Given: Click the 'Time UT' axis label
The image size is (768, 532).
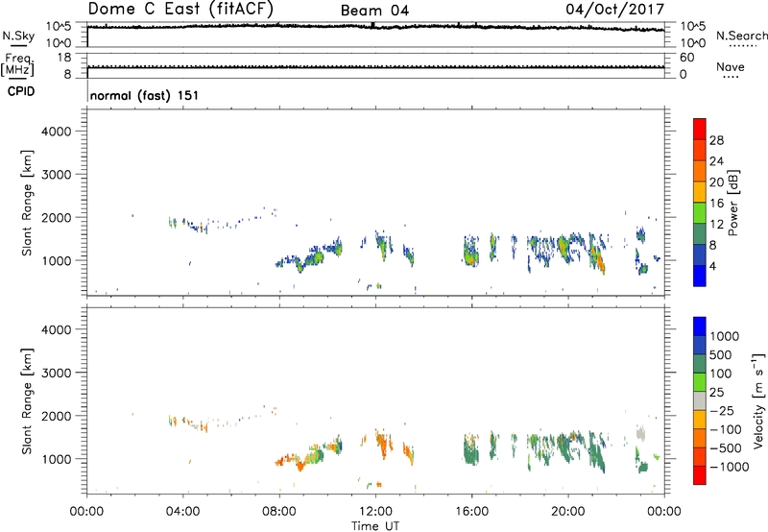Looking at the screenshot, I should pyautogui.click(x=375, y=526).
